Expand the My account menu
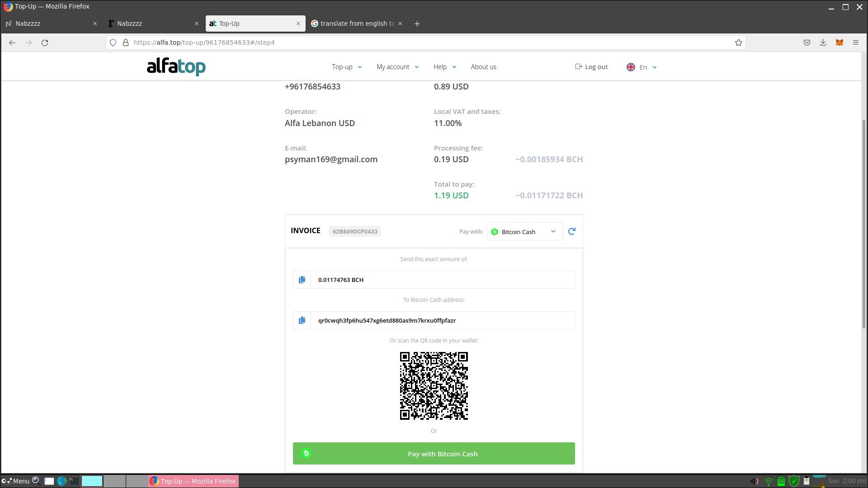Image resolution: width=868 pixels, height=488 pixels. 398,67
